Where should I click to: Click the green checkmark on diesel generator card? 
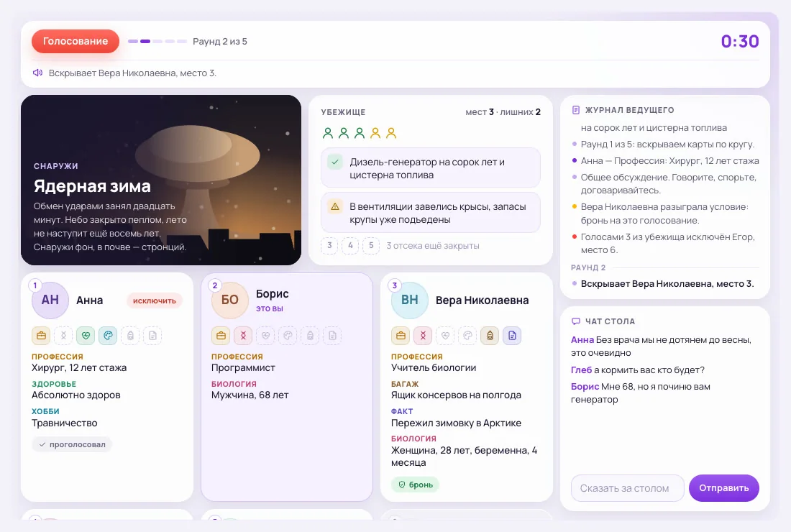click(335, 162)
